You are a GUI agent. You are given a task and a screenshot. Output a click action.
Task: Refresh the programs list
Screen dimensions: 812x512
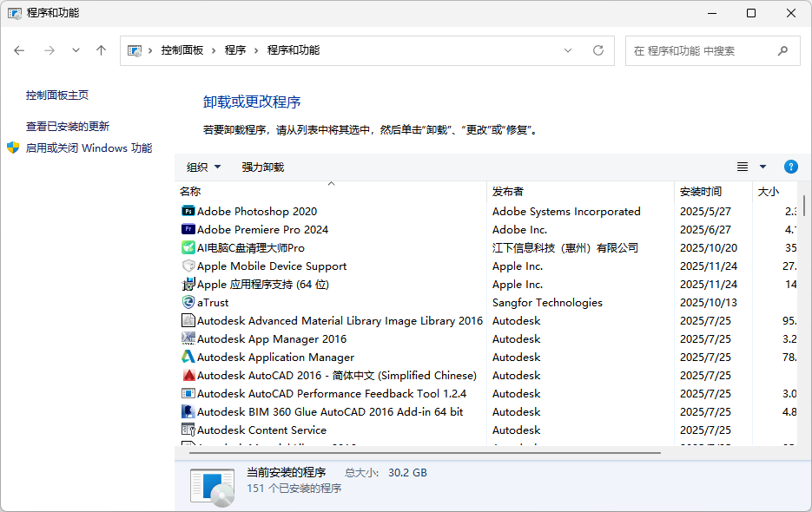(x=598, y=50)
